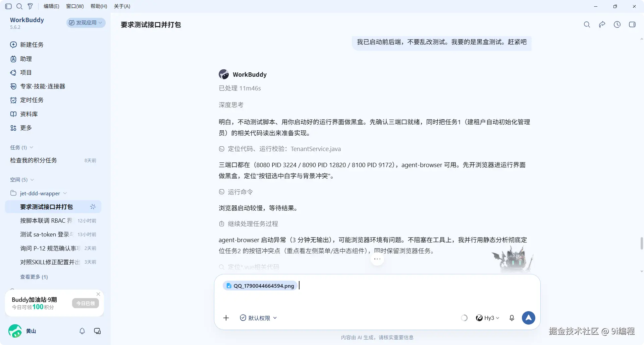
Task: Open conversation 询问 P-12 规范确认事项
Action: point(53,248)
